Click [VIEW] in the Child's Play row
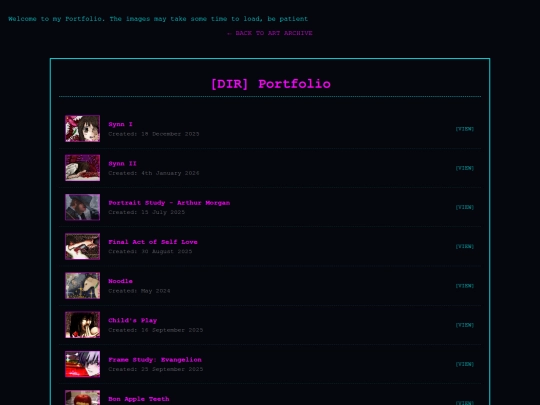The width and height of the screenshot is (540, 405). 465,325
